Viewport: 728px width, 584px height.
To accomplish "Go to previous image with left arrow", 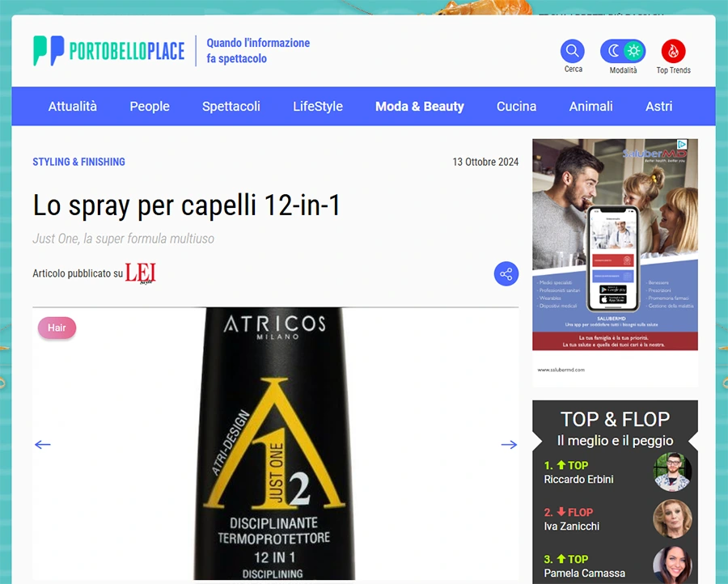I will [x=43, y=445].
